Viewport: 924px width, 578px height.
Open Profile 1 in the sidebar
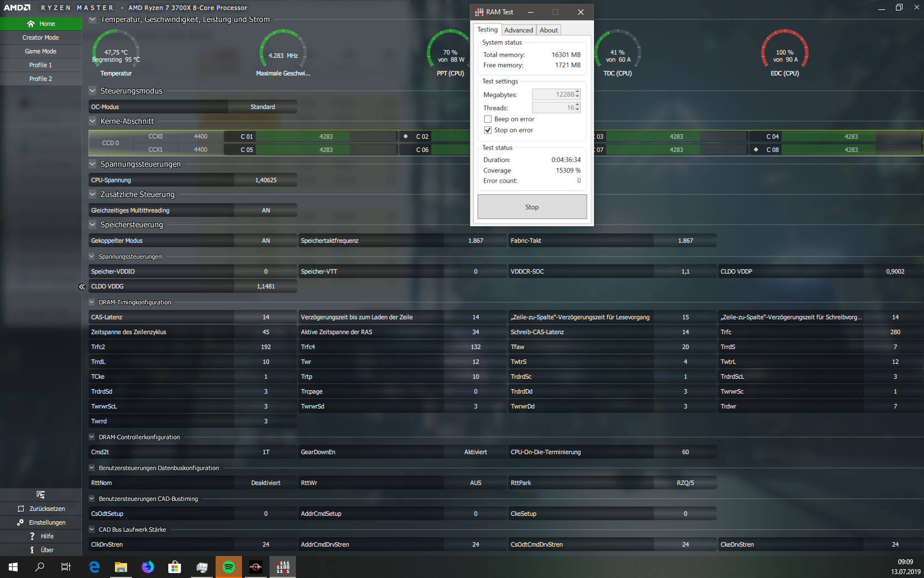point(41,65)
